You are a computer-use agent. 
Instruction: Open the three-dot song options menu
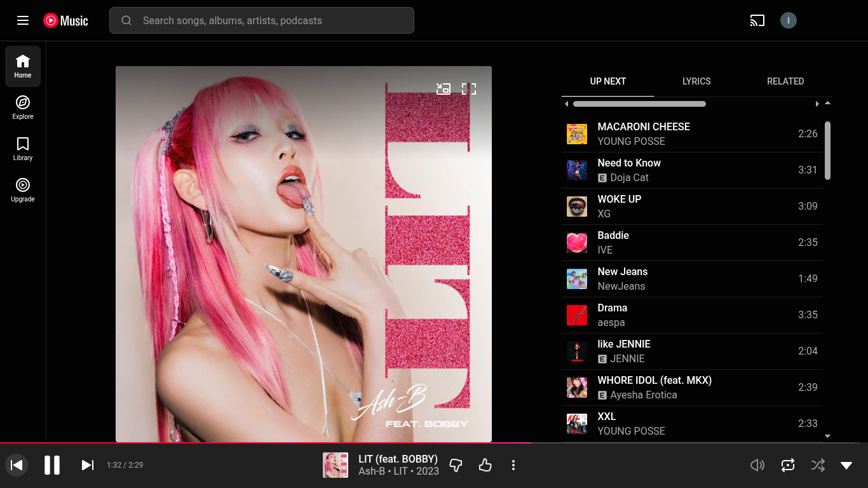coord(513,465)
